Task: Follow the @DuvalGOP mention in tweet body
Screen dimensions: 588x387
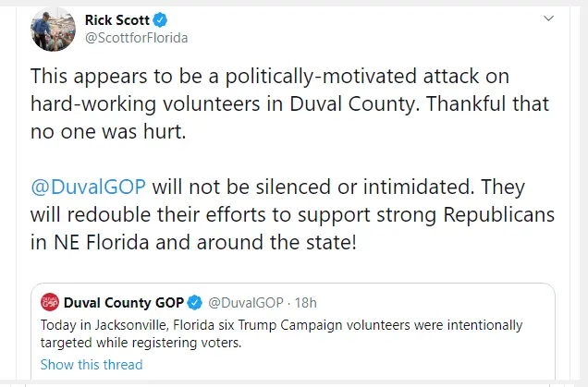Action: click(89, 185)
